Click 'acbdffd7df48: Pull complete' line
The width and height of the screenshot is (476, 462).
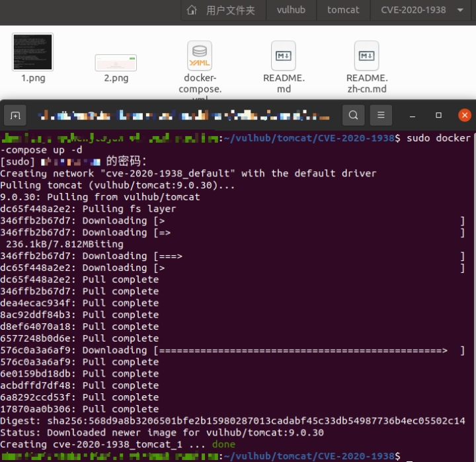[x=79, y=385]
